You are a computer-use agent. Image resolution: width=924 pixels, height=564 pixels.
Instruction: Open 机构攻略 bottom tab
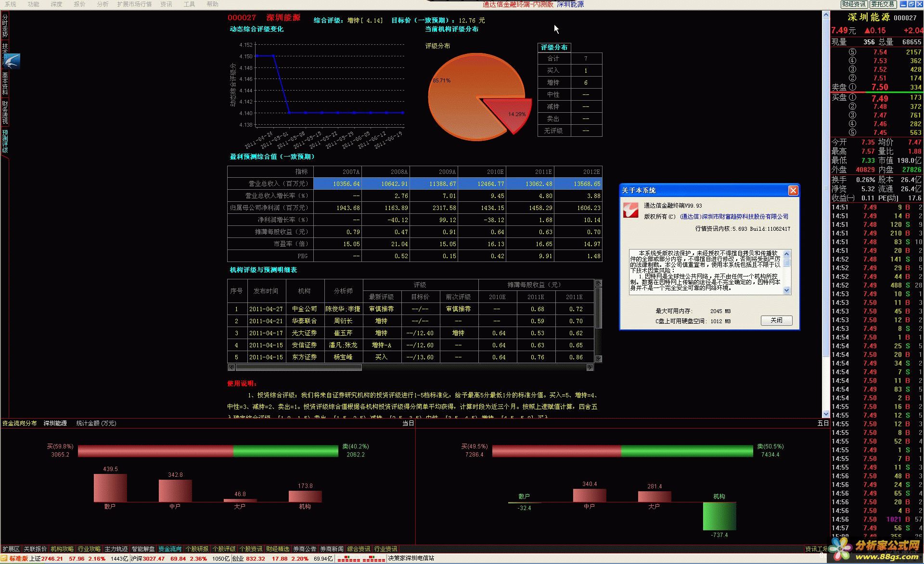point(63,549)
